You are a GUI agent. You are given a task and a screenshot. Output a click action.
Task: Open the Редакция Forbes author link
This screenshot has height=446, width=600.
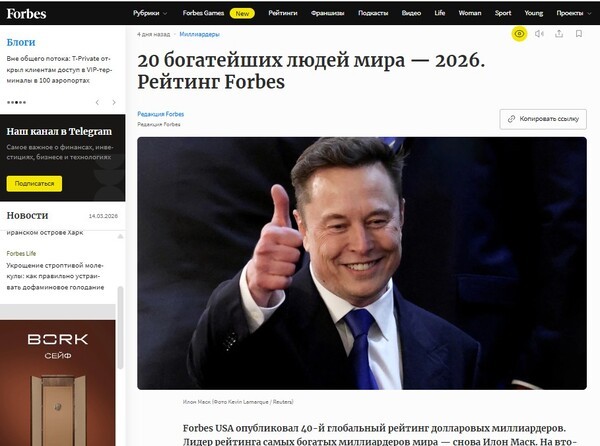(160, 114)
